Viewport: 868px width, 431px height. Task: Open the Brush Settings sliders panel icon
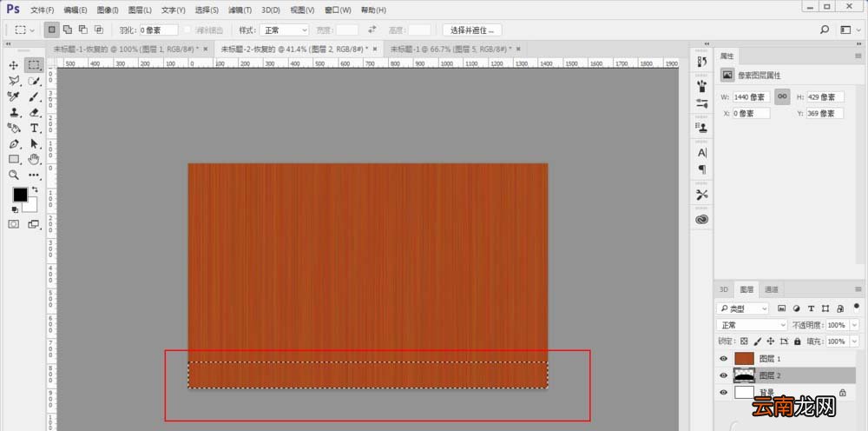click(x=702, y=103)
